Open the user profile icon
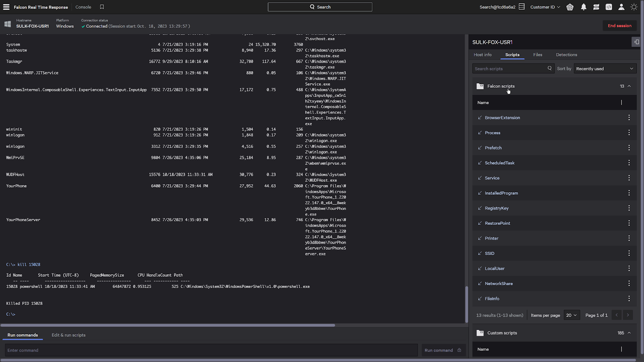Viewport: 644px width, 362px height. click(621, 7)
